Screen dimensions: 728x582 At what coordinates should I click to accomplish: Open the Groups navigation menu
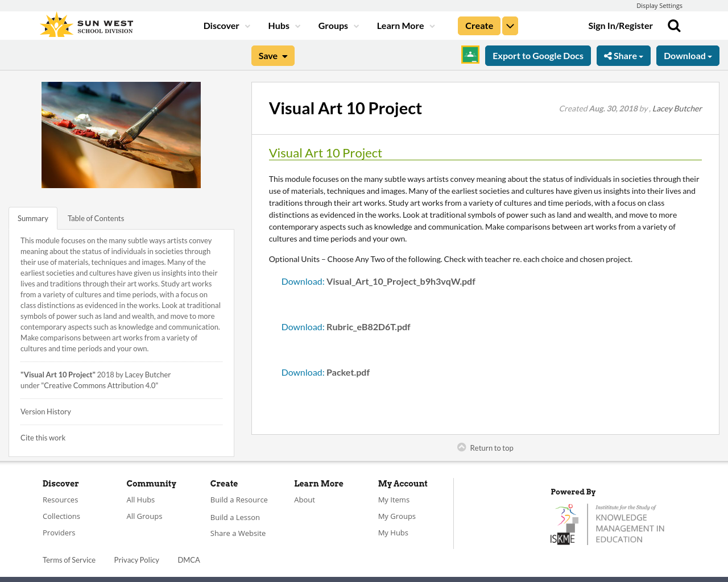[338, 26]
